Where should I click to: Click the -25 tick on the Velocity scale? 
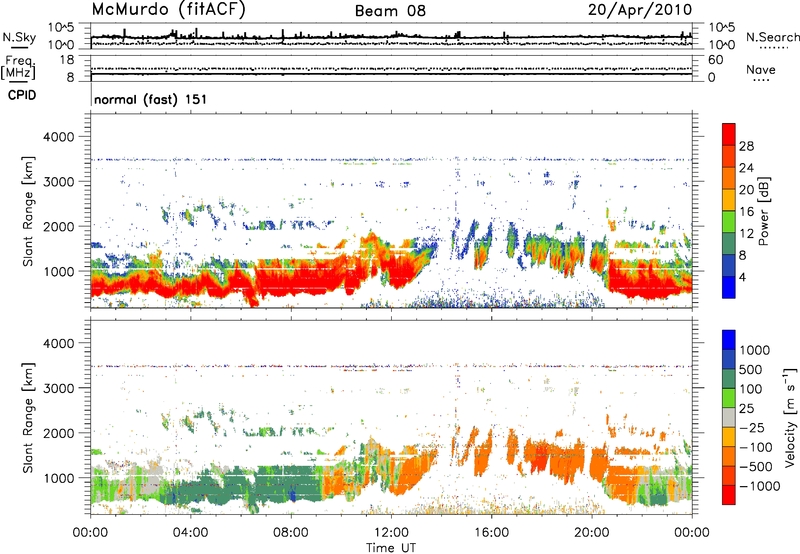tap(752, 427)
